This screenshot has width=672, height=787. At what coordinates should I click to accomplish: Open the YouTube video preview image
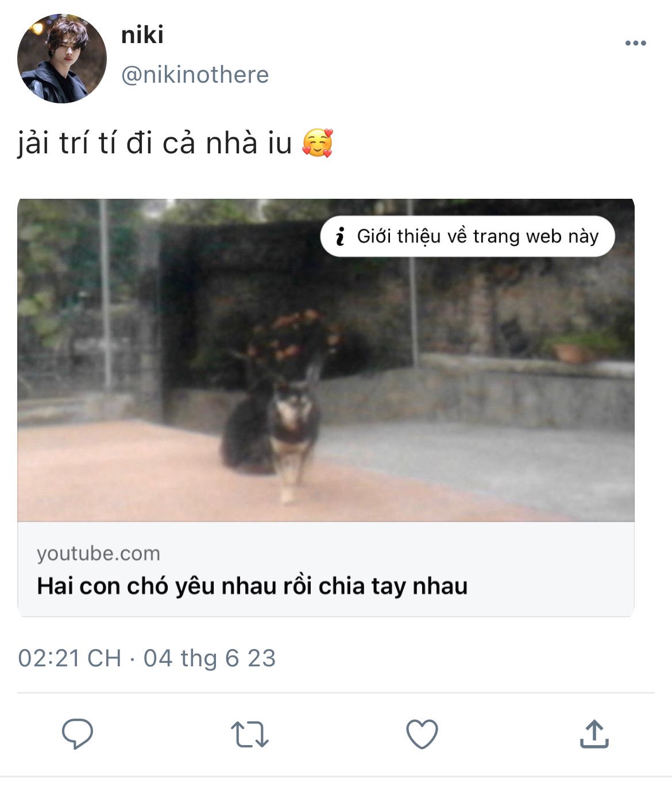point(326,360)
